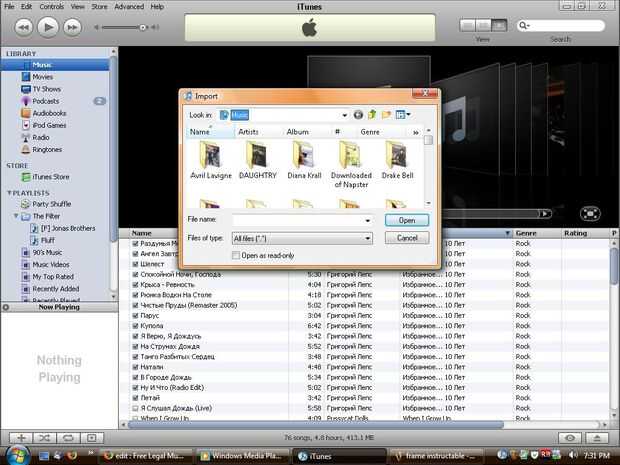
Task: Open the My Top Rated playlist
Action: [x=53, y=277]
